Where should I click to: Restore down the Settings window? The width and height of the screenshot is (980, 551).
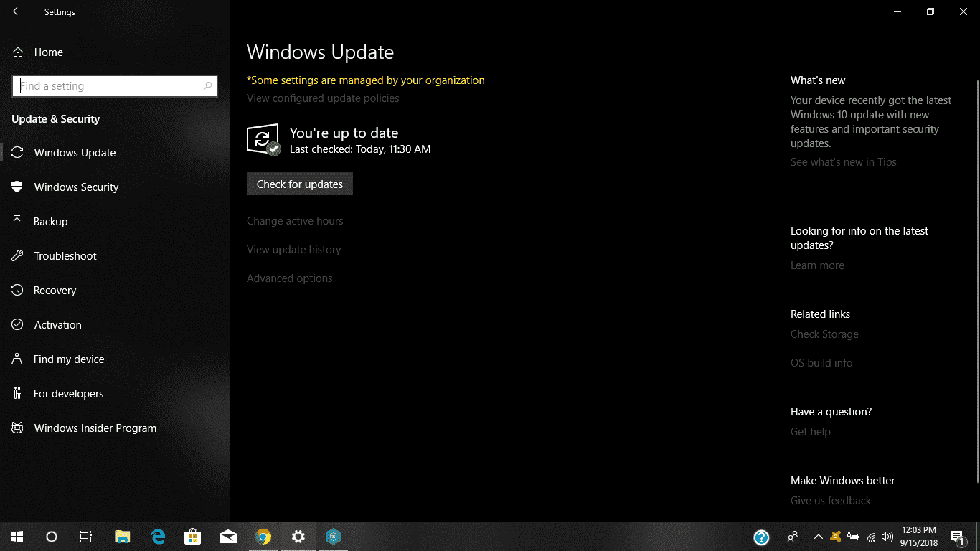tap(930, 11)
